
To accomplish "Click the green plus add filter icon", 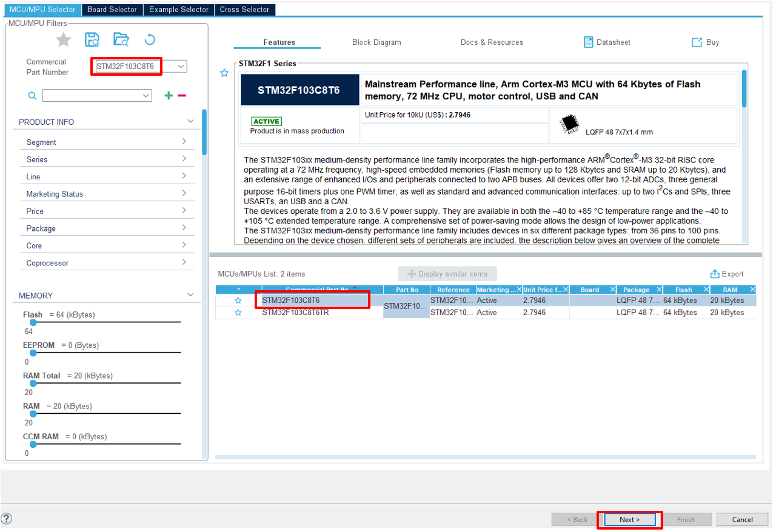I will click(x=169, y=96).
